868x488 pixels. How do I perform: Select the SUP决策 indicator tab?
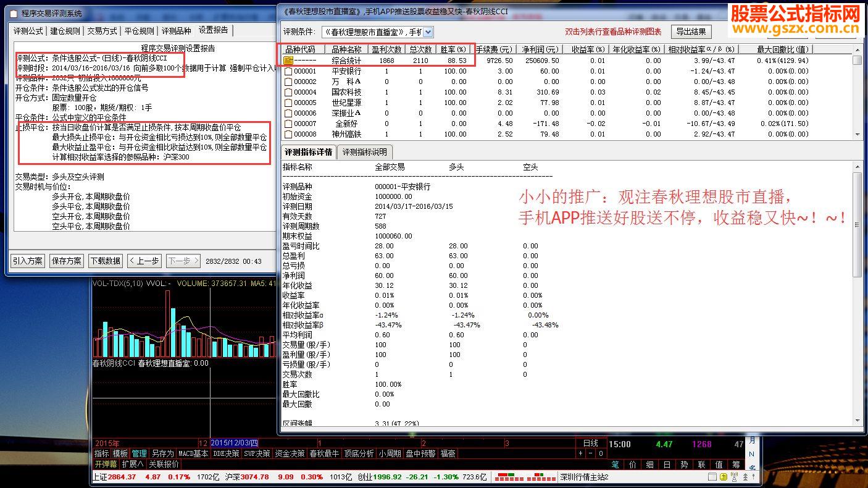[x=257, y=453]
